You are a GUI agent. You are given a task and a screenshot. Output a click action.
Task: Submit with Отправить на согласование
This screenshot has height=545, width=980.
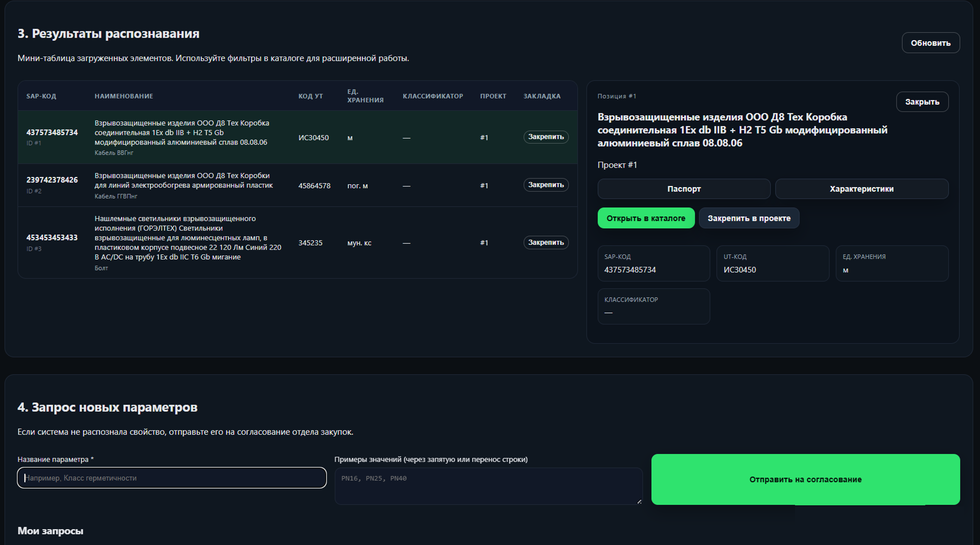tap(805, 480)
